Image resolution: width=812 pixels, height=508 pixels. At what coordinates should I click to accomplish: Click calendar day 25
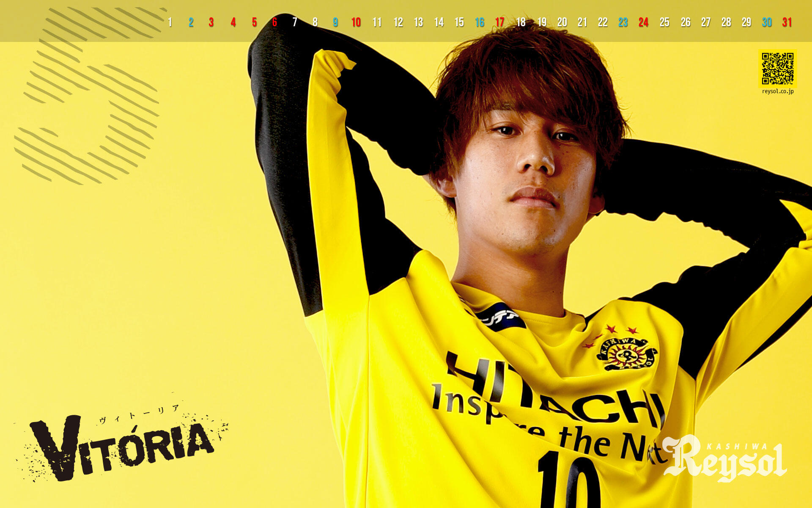(664, 22)
